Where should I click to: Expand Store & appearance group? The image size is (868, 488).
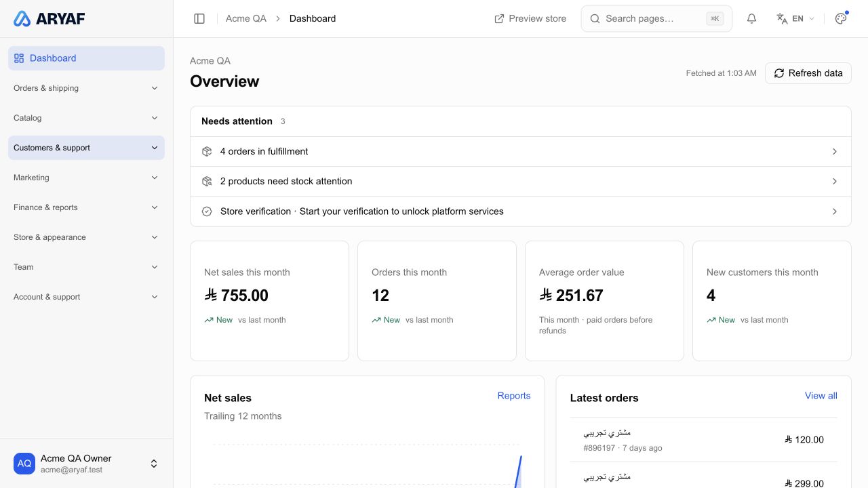click(x=86, y=237)
